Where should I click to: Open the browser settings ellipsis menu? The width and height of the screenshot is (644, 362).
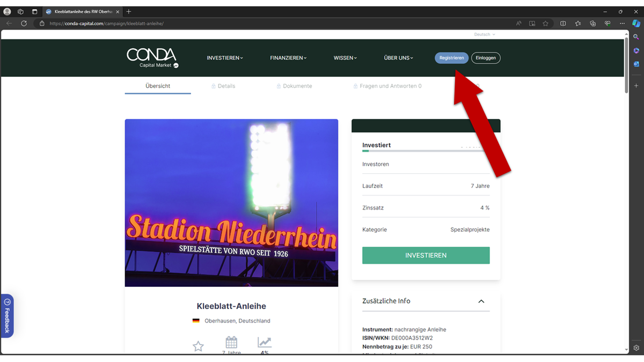622,24
